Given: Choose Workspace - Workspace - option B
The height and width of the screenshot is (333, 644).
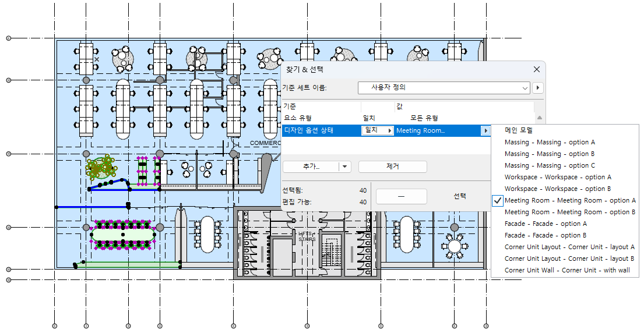Looking at the screenshot, I should coord(565,189).
